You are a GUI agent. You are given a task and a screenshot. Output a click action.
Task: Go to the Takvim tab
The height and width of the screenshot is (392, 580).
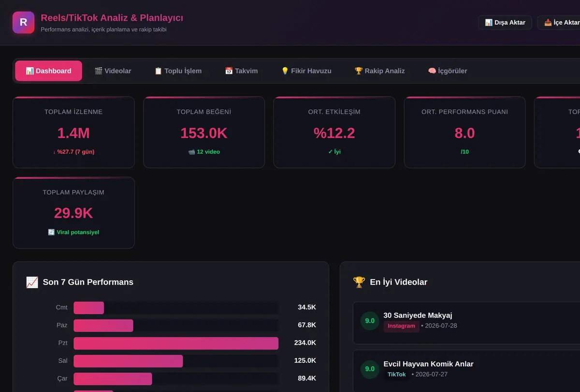pyautogui.click(x=241, y=71)
